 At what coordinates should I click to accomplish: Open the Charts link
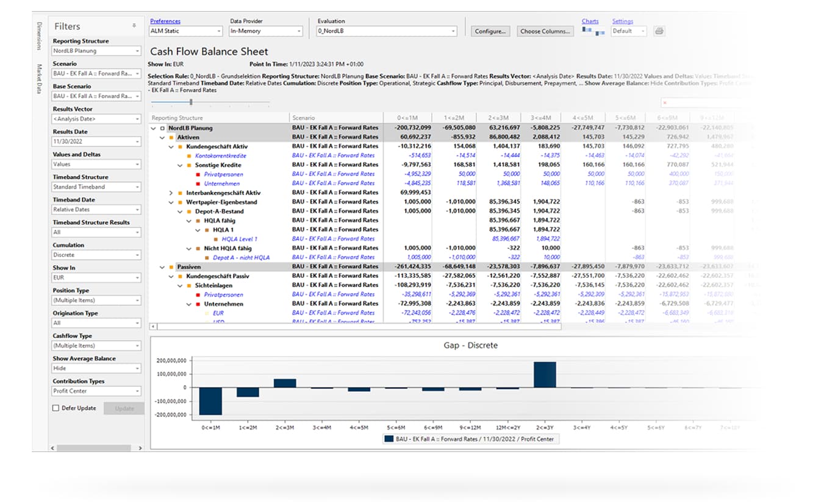click(590, 21)
